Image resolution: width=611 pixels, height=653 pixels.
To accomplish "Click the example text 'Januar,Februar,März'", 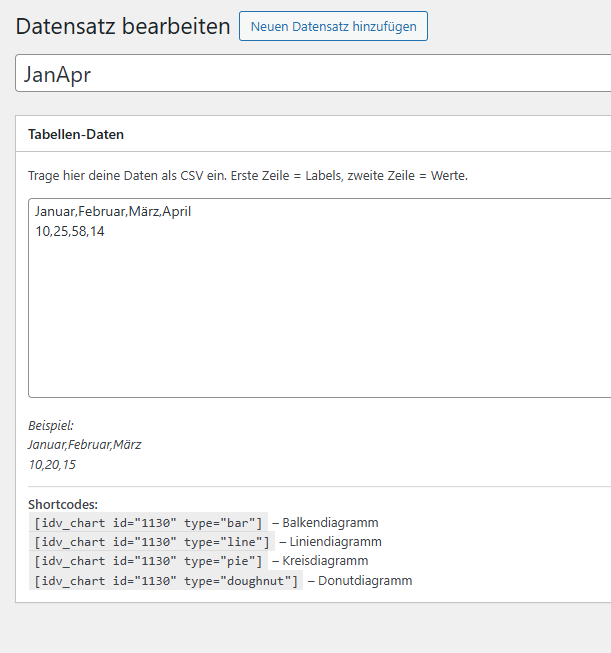I will click(84, 444).
